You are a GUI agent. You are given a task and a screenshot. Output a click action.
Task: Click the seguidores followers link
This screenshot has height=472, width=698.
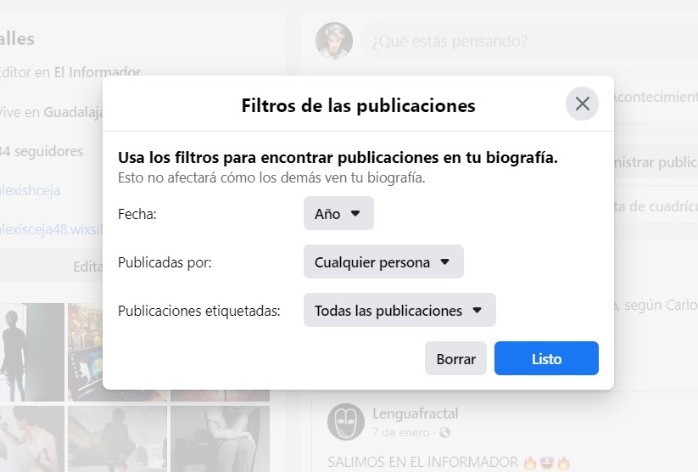(45, 151)
